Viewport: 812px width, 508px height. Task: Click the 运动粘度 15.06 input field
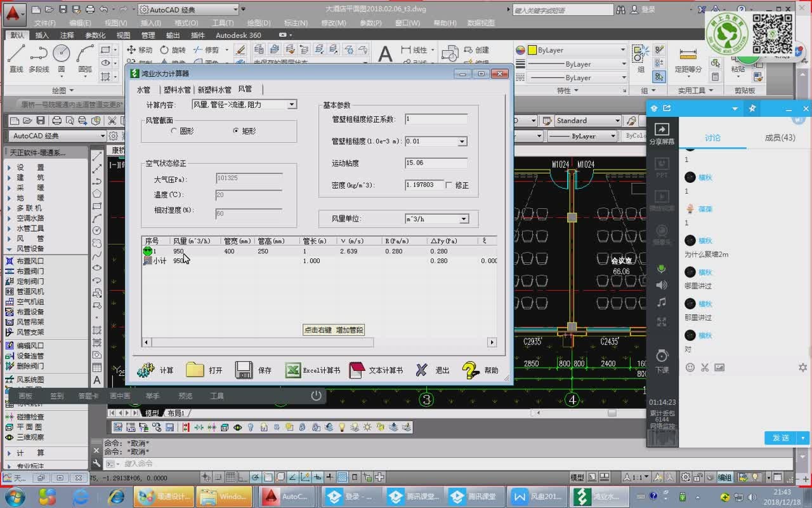tap(436, 163)
